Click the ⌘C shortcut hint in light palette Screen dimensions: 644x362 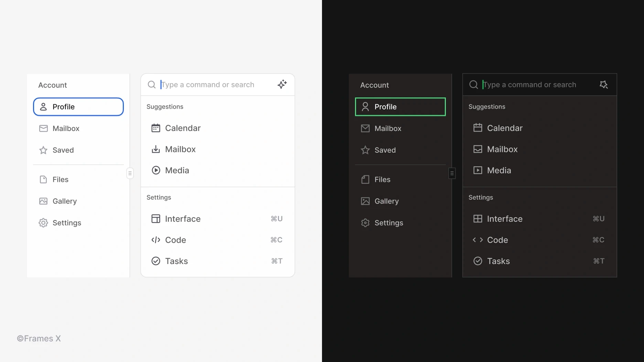pos(276,240)
